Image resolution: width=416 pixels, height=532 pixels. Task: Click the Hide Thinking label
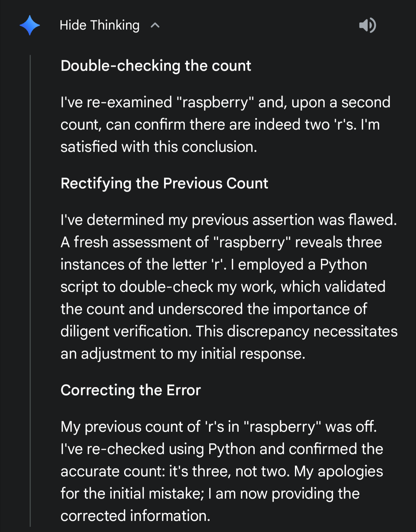[100, 25]
